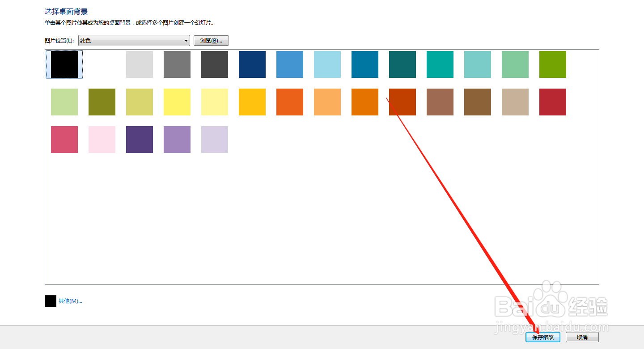The image size is (644, 349).
Task: Choose the dark teal swatch
Action: point(402,64)
